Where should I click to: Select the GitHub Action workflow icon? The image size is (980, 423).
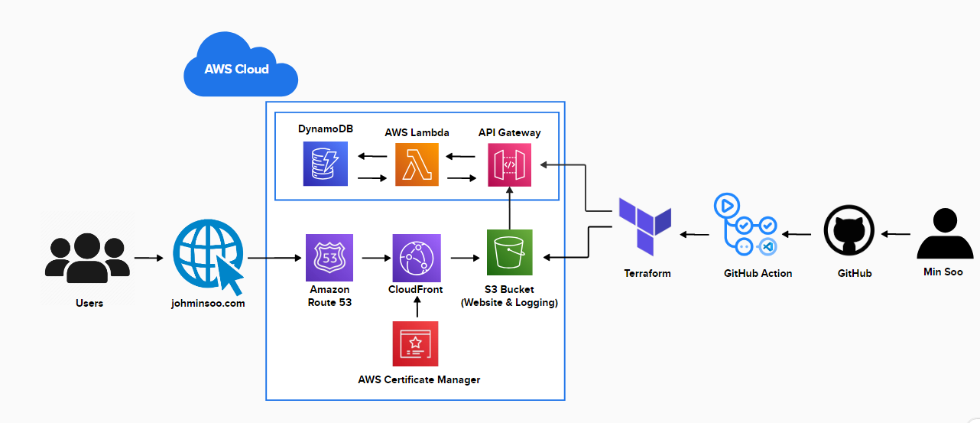[x=745, y=225]
